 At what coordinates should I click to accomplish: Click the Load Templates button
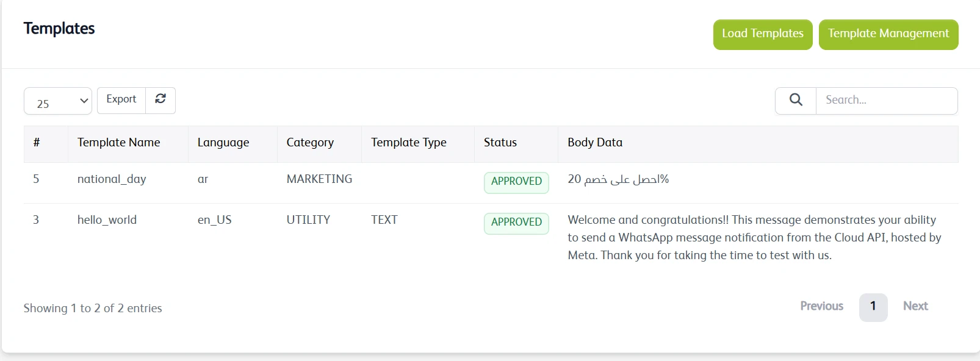(x=762, y=34)
